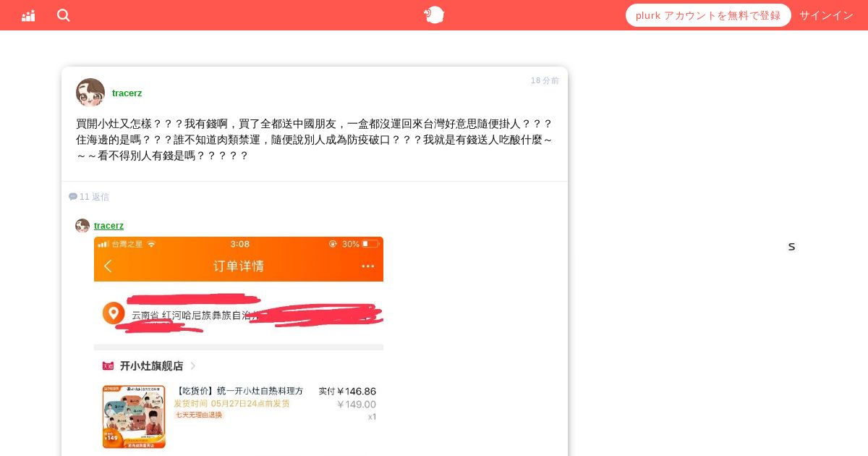The width and height of the screenshot is (868, 456).
Task: Click the product thumbnail image
Action: pyautogui.click(x=134, y=416)
